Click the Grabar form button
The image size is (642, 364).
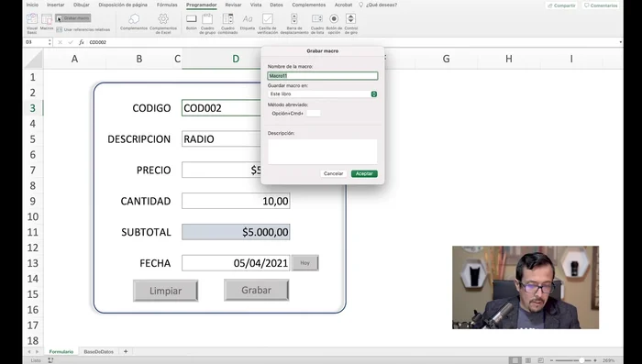tap(256, 290)
